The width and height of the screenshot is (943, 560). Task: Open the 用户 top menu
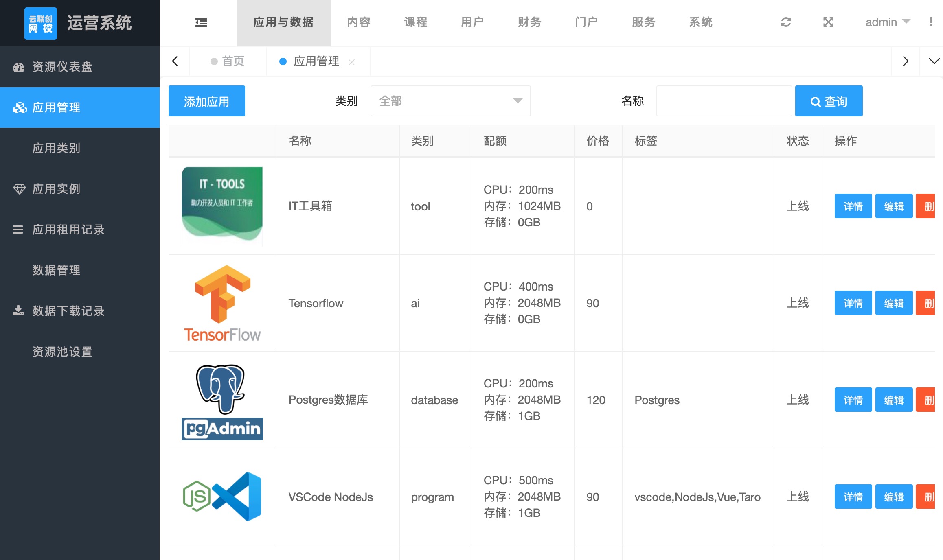tap(473, 22)
